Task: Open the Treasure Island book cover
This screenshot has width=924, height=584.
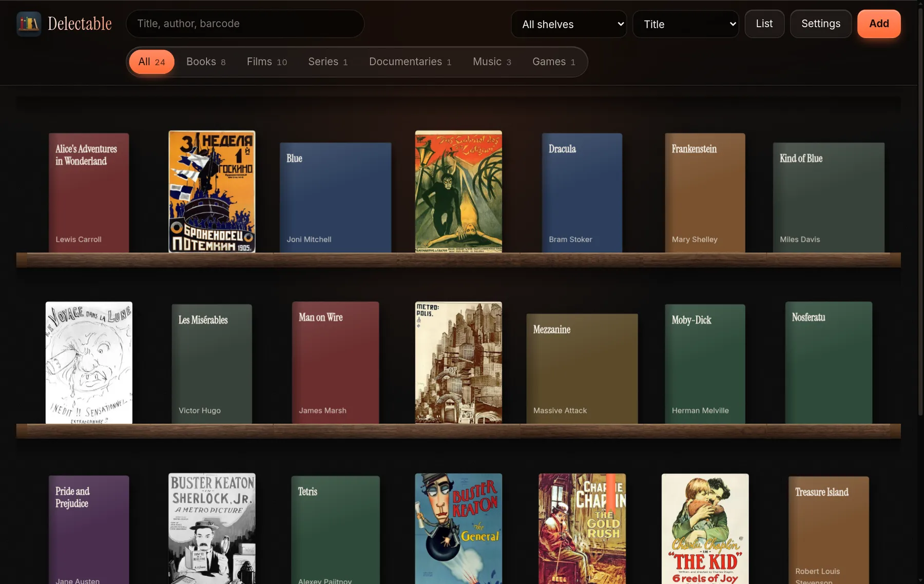Action: pos(829,530)
